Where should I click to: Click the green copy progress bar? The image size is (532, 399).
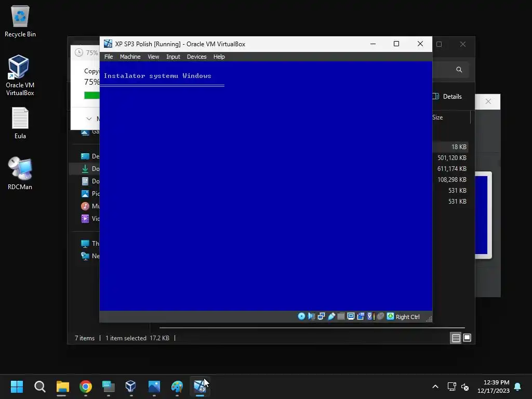(x=91, y=96)
